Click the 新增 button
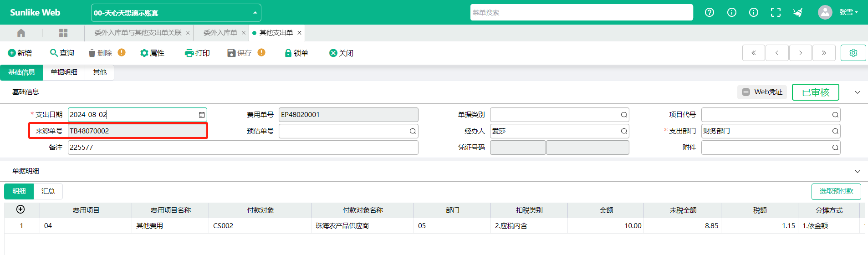The width and height of the screenshot is (868, 255). (x=20, y=53)
